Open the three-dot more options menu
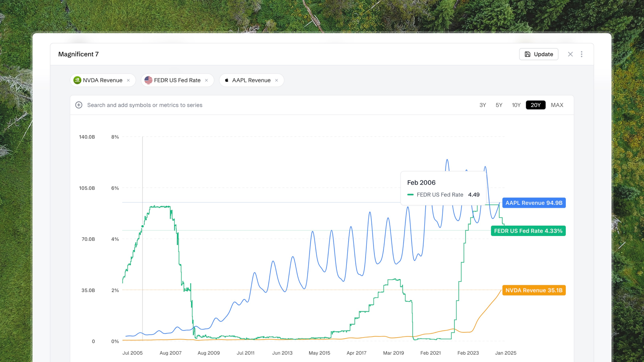The height and width of the screenshot is (362, 644). point(582,54)
